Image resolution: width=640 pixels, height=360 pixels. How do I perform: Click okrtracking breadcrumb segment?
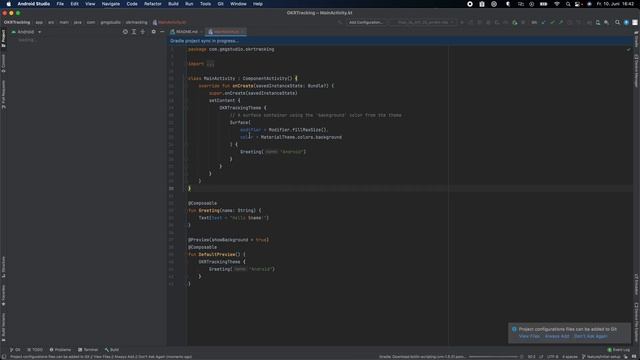[136, 22]
